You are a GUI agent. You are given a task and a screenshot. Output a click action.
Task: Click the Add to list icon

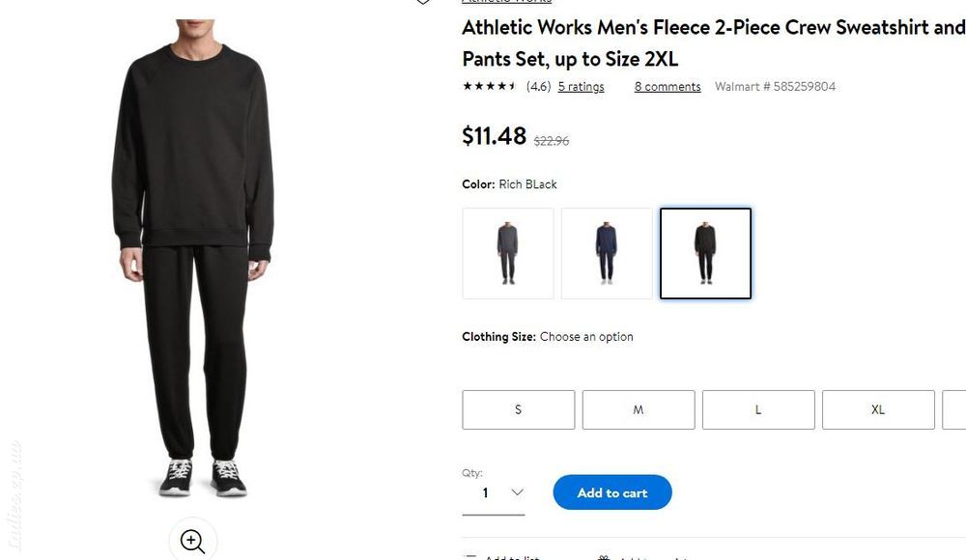click(x=470, y=557)
